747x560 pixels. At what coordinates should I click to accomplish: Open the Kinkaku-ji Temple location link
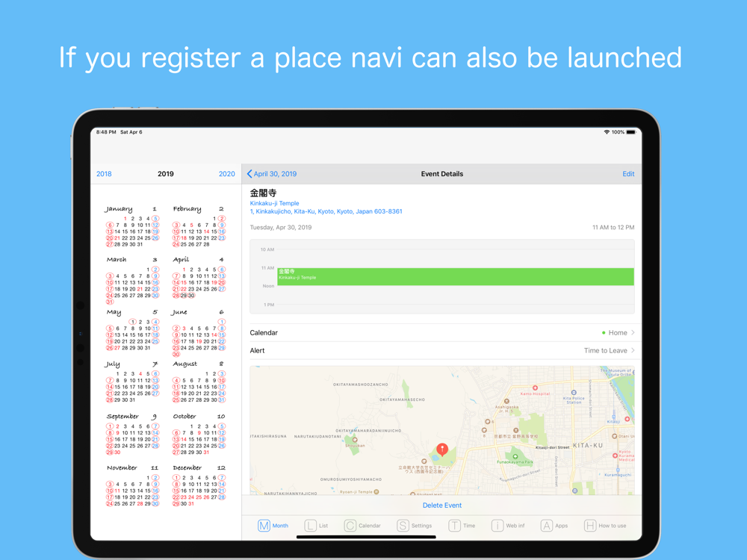click(x=274, y=203)
